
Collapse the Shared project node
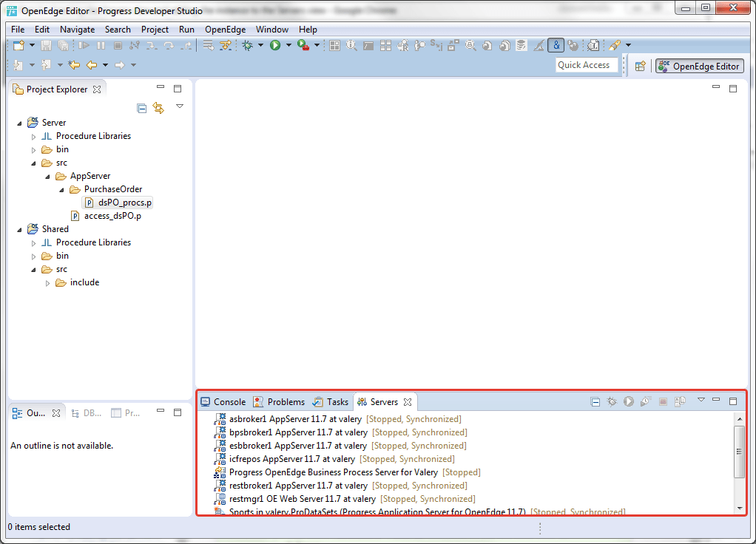coord(20,230)
